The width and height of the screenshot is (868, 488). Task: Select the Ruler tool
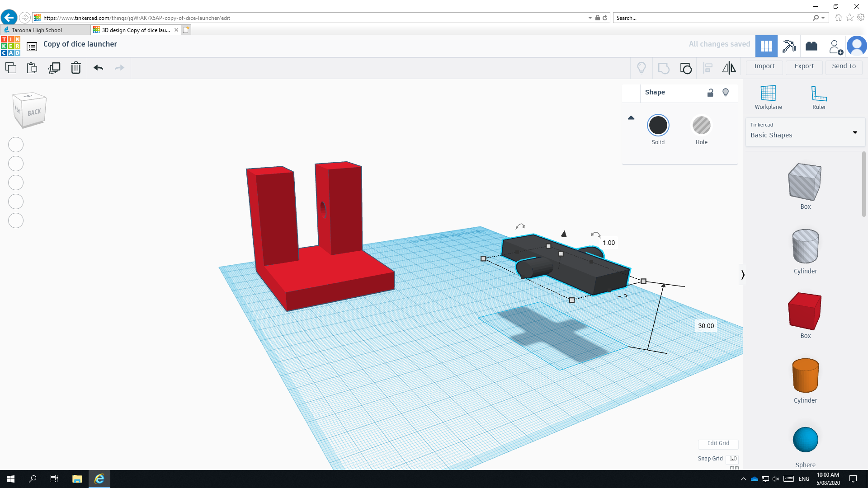[819, 97]
